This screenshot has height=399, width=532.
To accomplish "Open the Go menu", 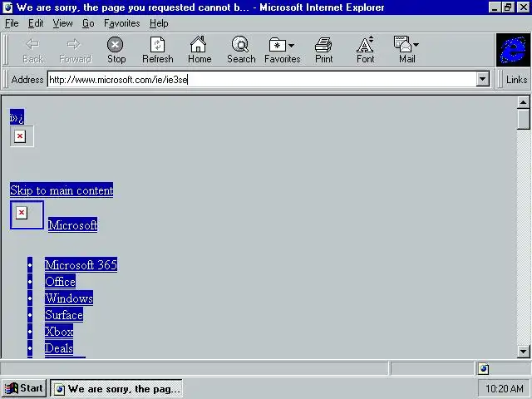I will tap(88, 23).
